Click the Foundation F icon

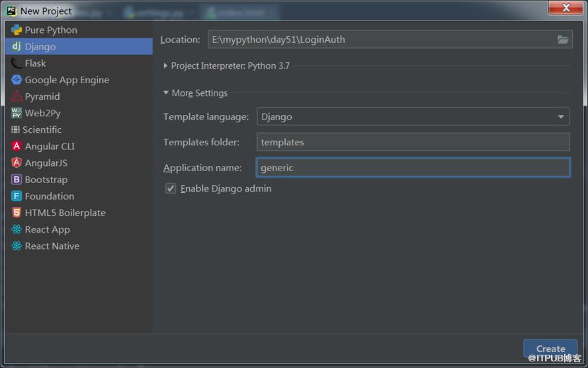click(x=17, y=196)
